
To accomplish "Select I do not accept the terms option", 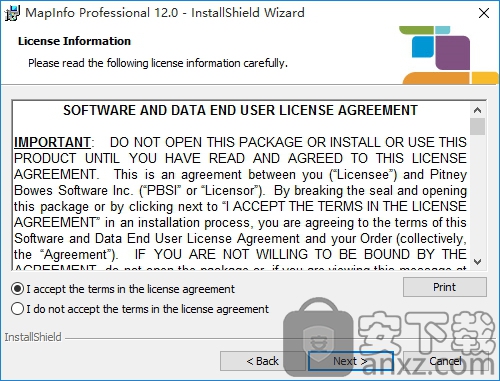I will 17,309.
